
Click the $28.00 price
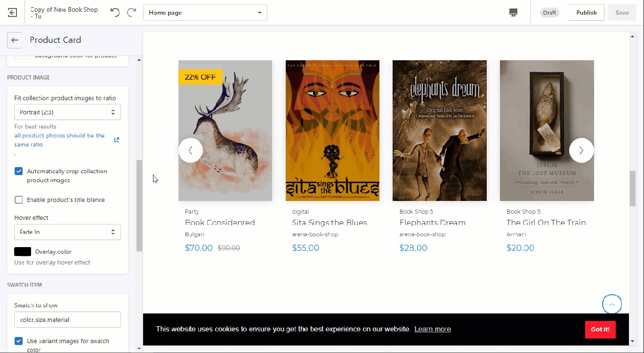click(413, 248)
